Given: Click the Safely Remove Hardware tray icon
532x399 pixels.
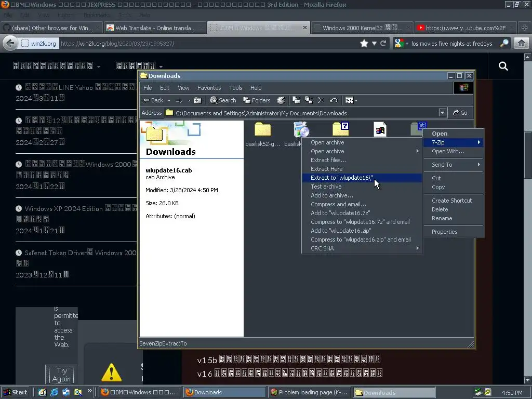Looking at the screenshot, I should click(478, 392).
